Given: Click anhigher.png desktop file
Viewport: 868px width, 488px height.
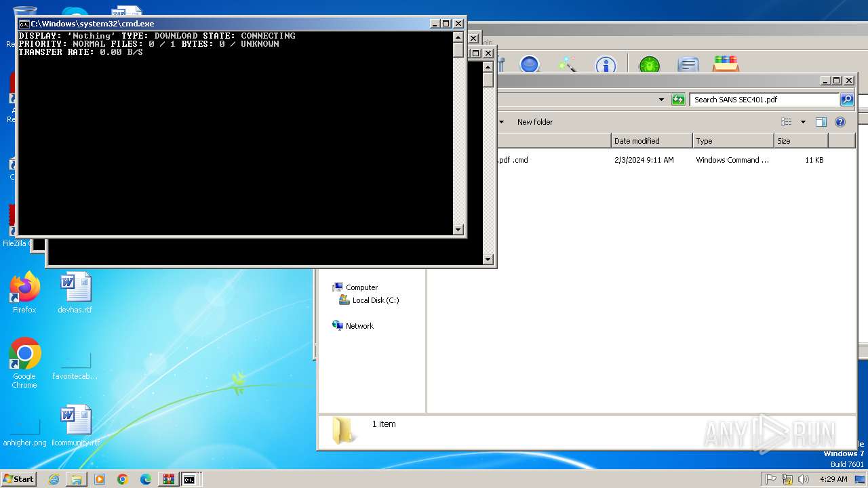Looking at the screenshot, I should click(x=24, y=432).
